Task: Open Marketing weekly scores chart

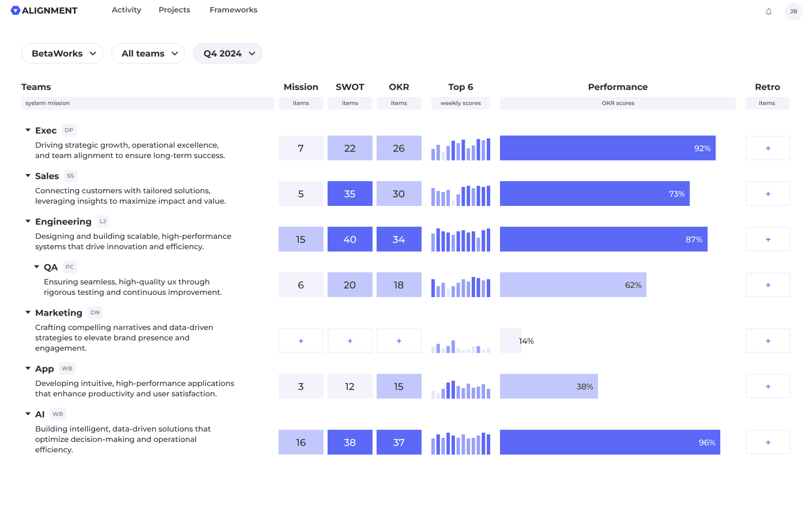Action: click(461, 346)
